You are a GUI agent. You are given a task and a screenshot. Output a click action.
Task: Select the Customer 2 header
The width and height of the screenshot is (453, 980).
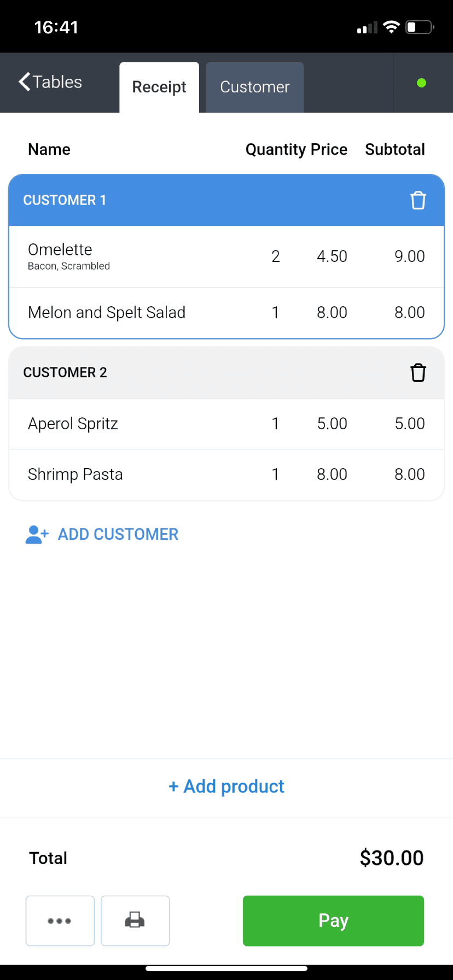pos(226,372)
